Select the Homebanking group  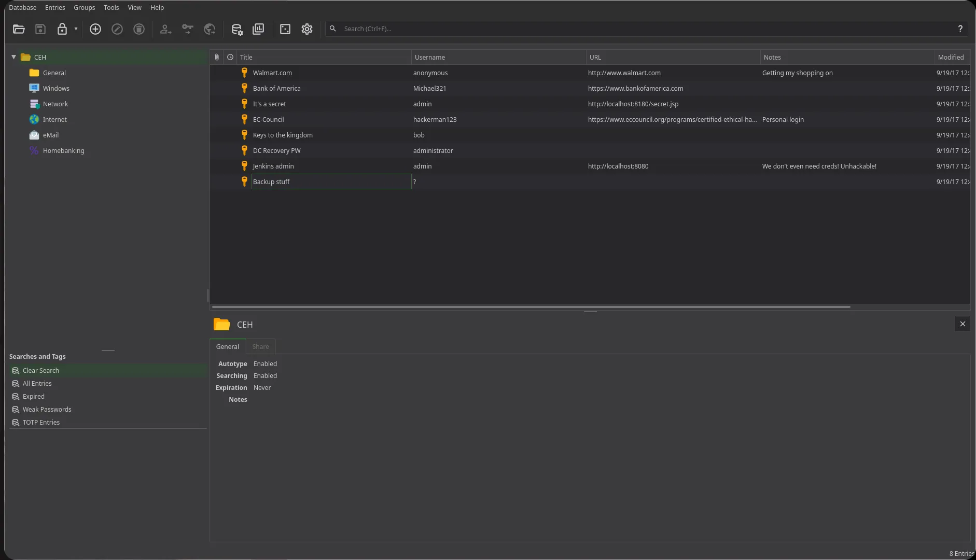pyautogui.click(x=64, y=150)
